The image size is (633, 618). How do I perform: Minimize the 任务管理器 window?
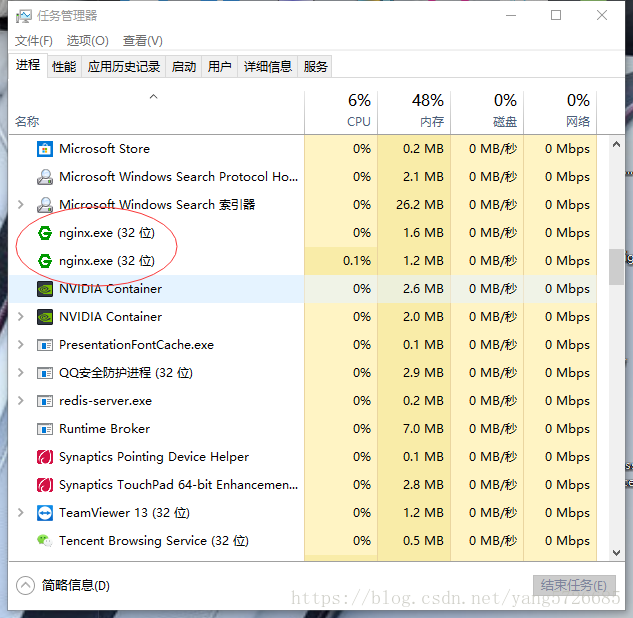click(x=511, y=15)
